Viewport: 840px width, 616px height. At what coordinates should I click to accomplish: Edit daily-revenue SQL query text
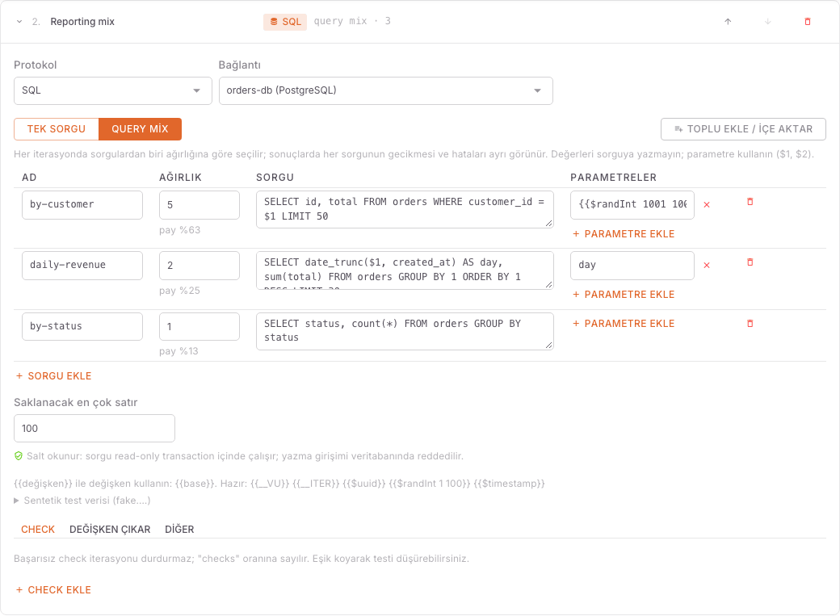[x=405, y=270]
